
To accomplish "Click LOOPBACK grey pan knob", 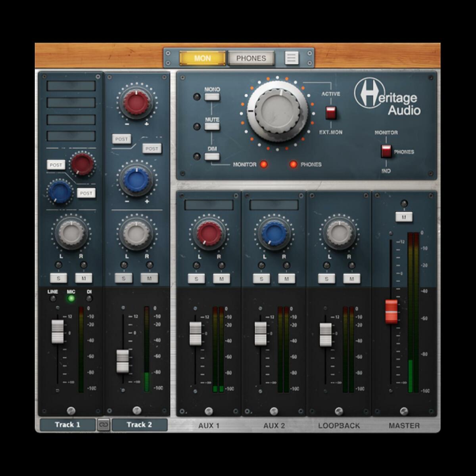I will [x=340, y=233].
